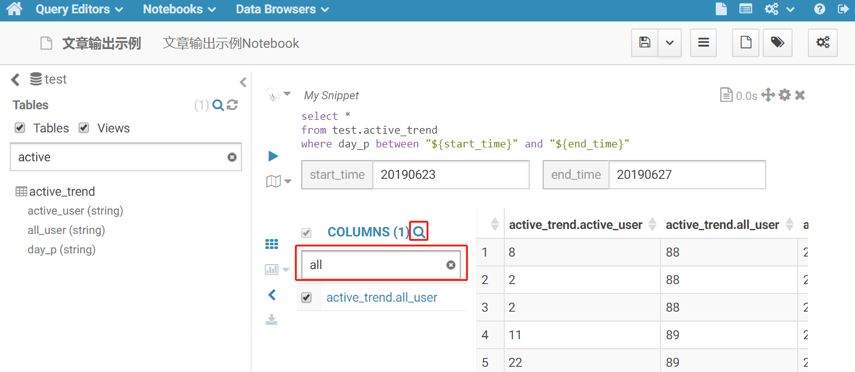Screen dimensions: 855x372
Task: Open notebook settings cogs button
Action: point(823,43)
